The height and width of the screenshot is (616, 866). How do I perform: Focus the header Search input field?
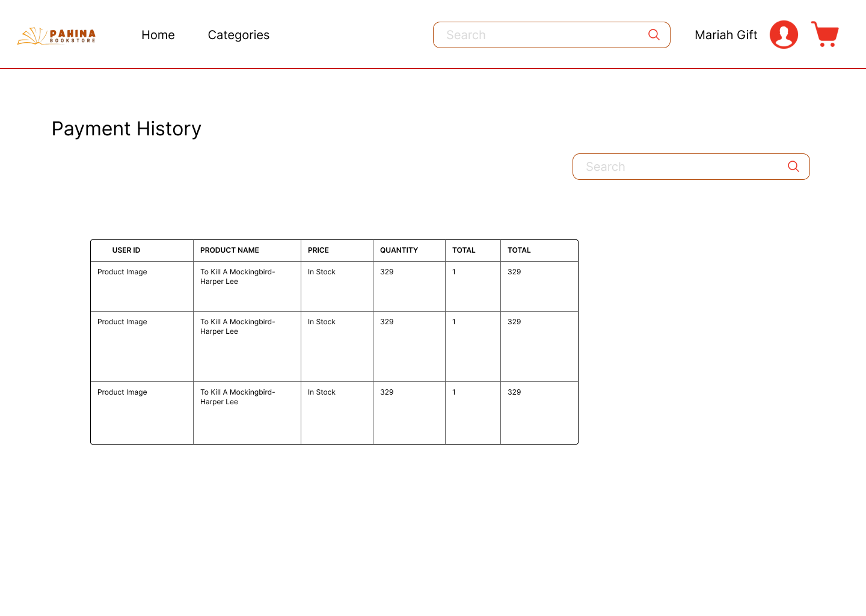pos(551,35)
